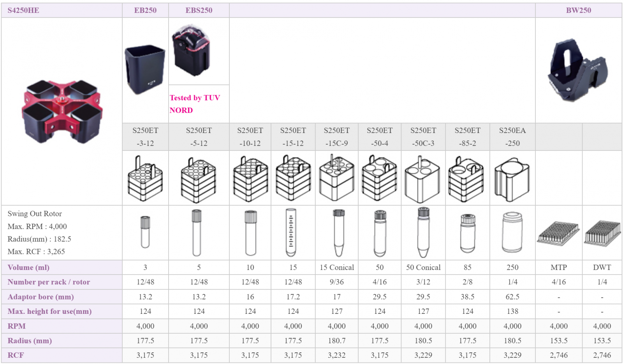Click the Adaptor bore (mm) row header

point(62,297)
